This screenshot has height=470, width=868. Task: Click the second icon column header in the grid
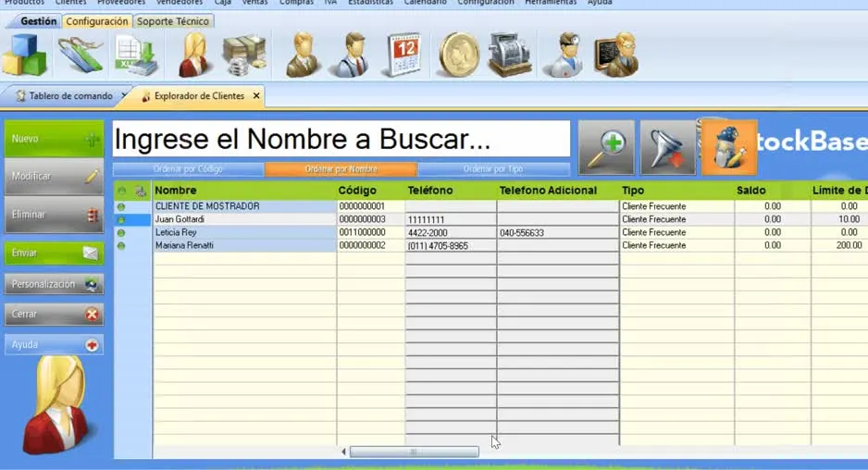142,192
